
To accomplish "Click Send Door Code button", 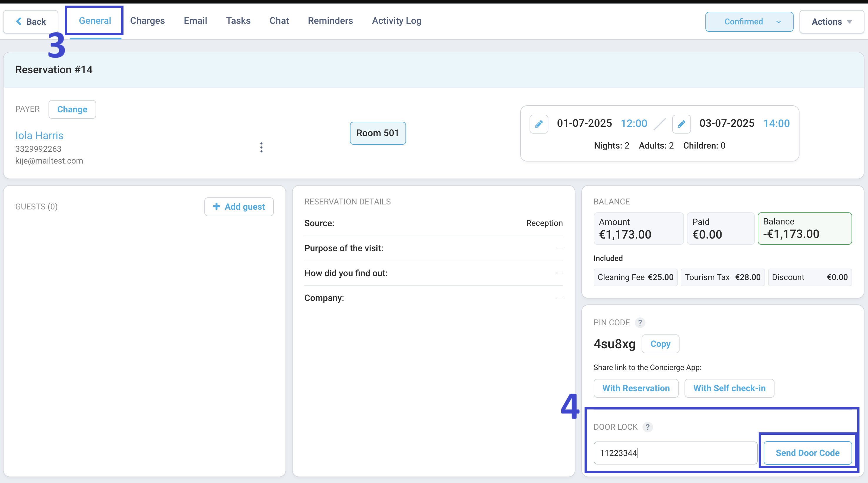I will click(x=807, y=453).
